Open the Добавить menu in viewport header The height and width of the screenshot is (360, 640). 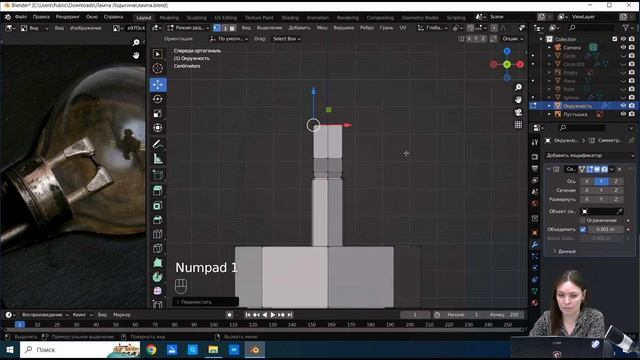click(x=299, y=28)
